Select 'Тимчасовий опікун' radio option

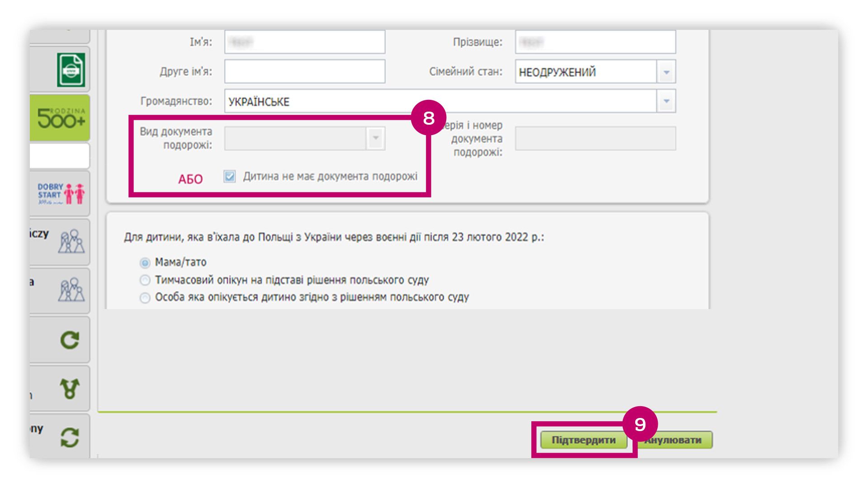pos(145,280)
